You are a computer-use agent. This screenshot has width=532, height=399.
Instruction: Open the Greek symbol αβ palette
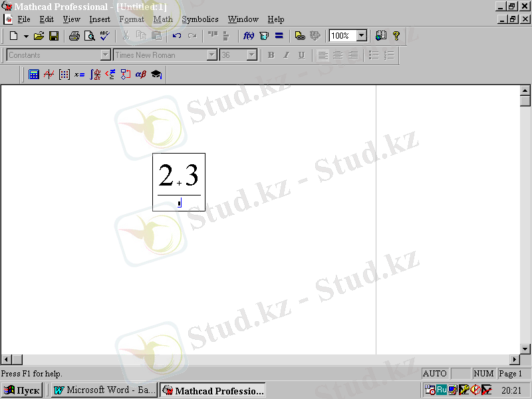point(141,74)
